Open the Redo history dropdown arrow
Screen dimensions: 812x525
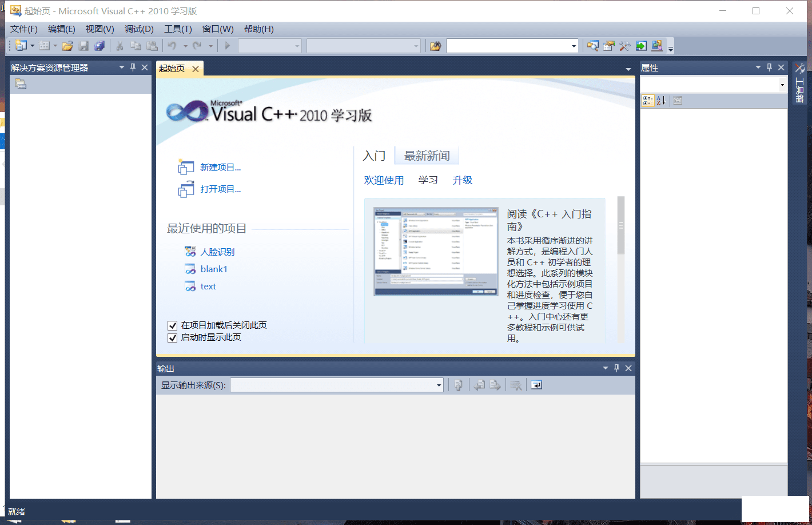point(210,46)
